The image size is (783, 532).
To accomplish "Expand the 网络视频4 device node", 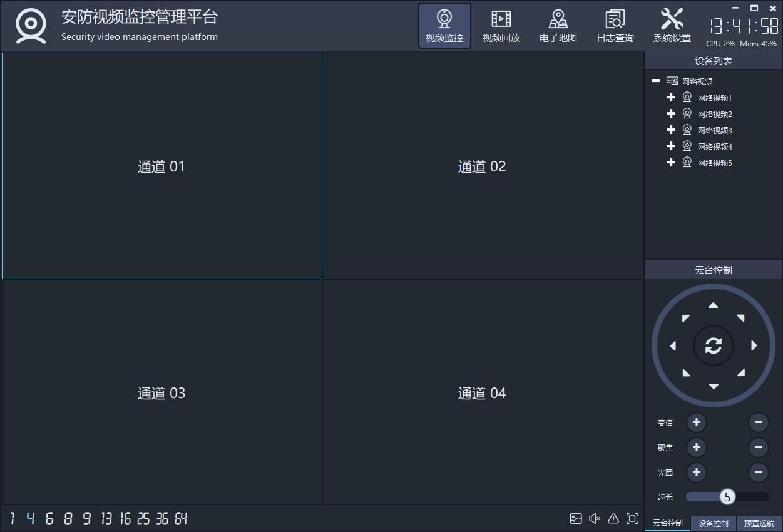I will click(x=671, y=146).
